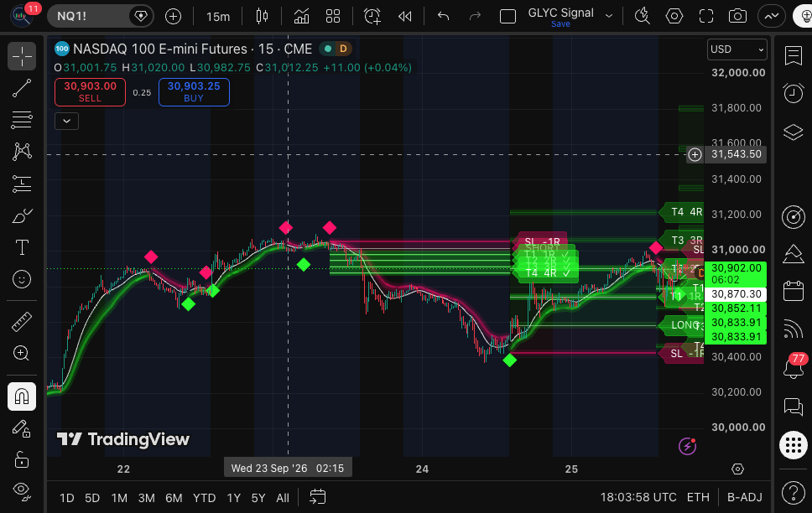
Task: Toggle magnet mode snapping
Action: pos(22,396)
